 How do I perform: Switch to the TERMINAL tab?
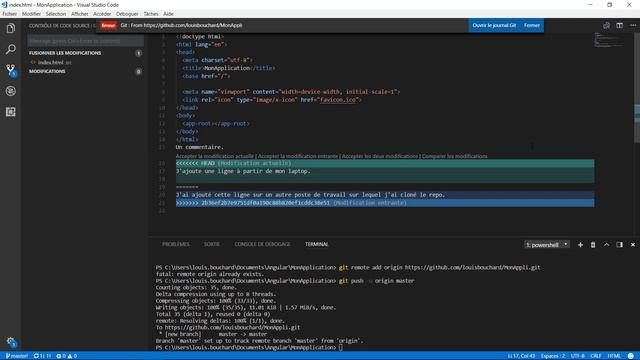(317, 244)
